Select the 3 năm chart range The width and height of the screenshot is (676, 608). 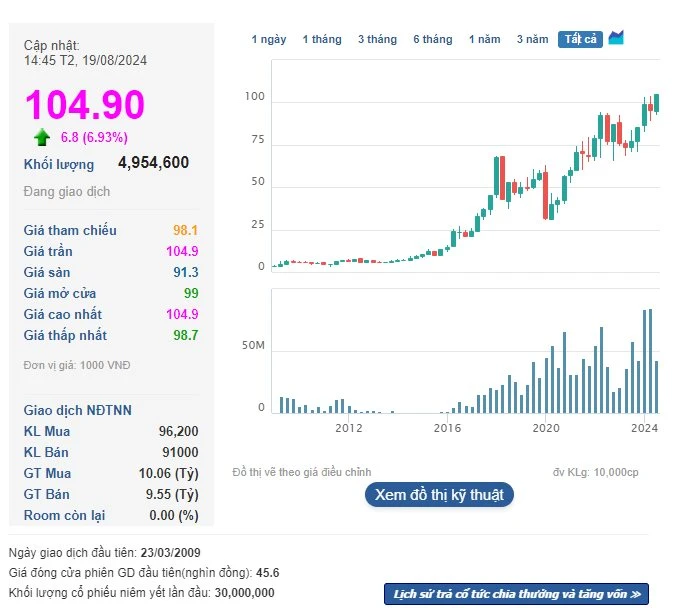pos(532,39)
